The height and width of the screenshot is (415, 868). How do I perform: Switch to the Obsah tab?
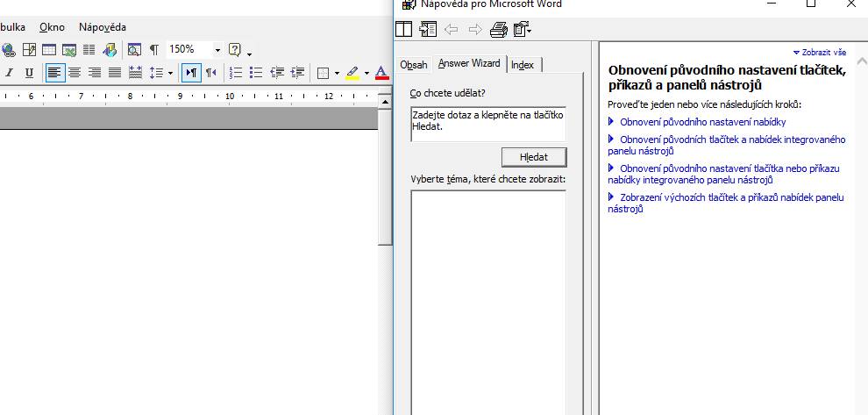(414, 65)
